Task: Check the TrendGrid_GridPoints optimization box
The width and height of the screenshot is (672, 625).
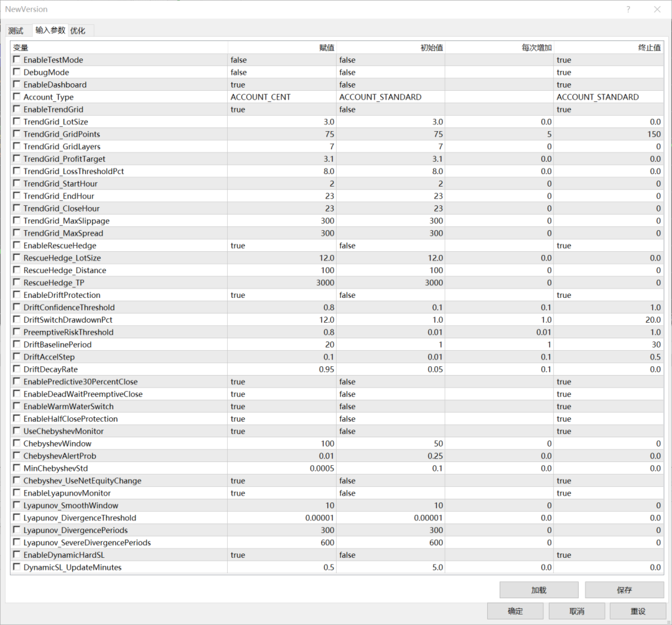Action: [x=17, y=134]
